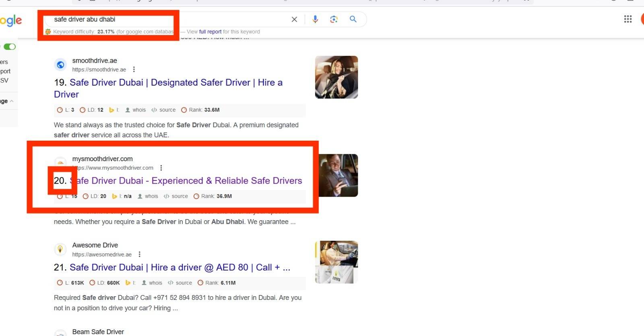Viewport: 644px width, 336px height.
Task: Click the mysmoothdriver.com site name
Action: [x=102, y=159]
